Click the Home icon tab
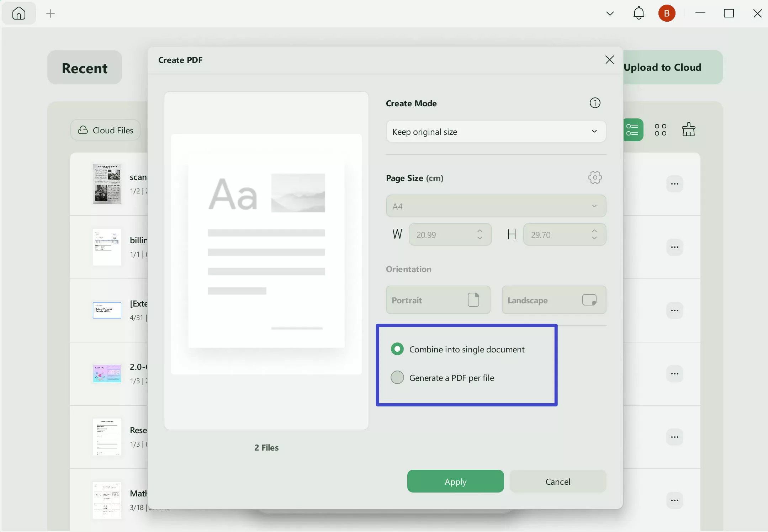The image size is (768, 532). pos(19,14)
